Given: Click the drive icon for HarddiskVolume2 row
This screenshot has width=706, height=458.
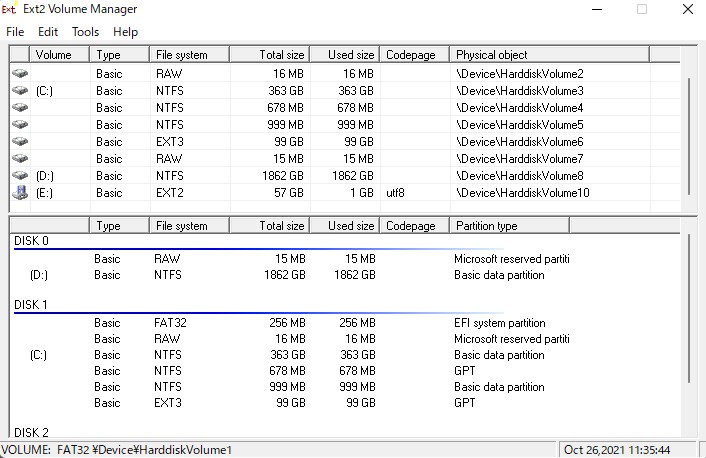Looking at the screenshot, I should click(x=20, y=73).
